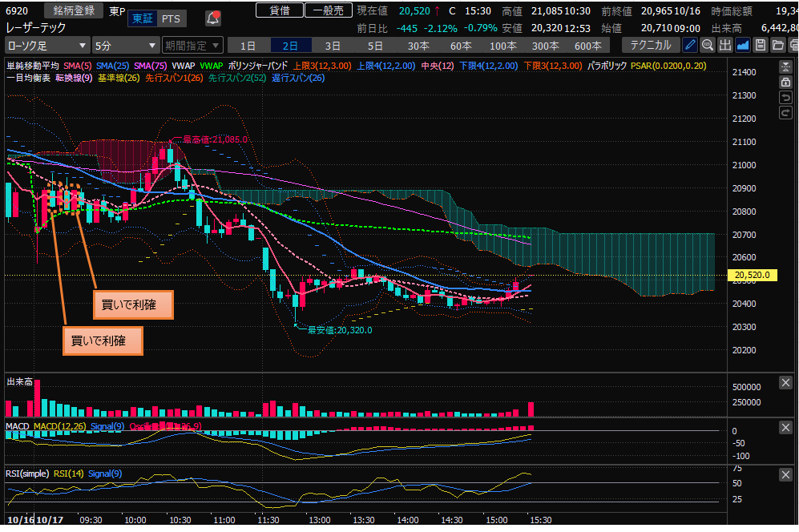The width and height of the screenshot is (799, 532).
Task: Open the テクニカル settings button
Action: tap(651, 45)
